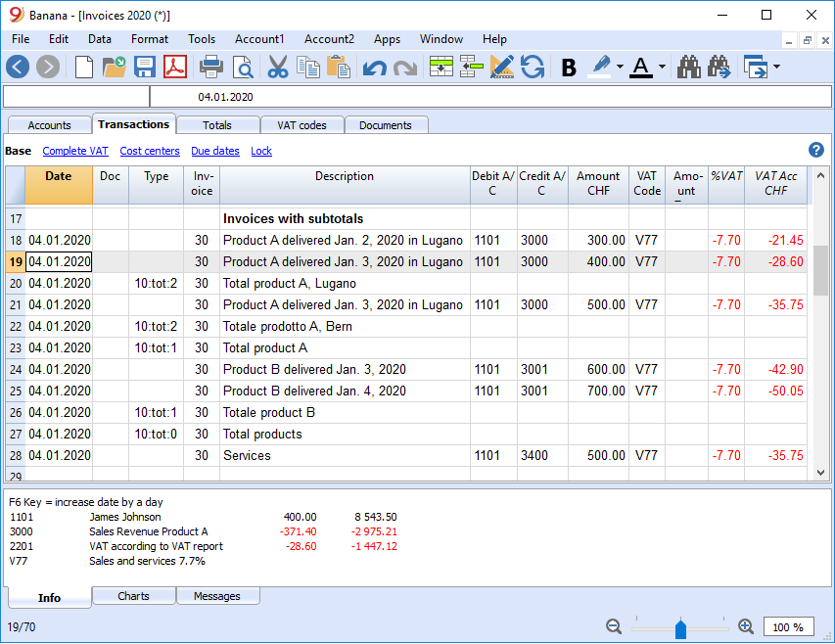Click the Description column header
This screenshot has width=835, height=644.
tap(345, 185)
